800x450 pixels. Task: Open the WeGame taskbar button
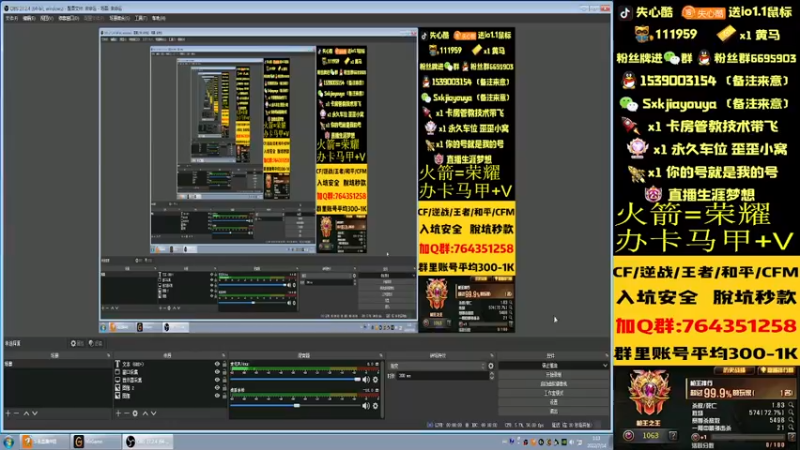coord(96,442)
